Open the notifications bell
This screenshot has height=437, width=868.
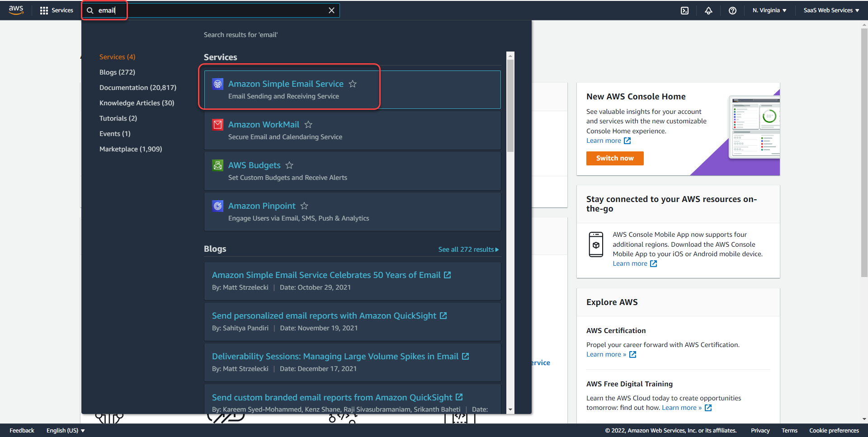pos(708,10)
